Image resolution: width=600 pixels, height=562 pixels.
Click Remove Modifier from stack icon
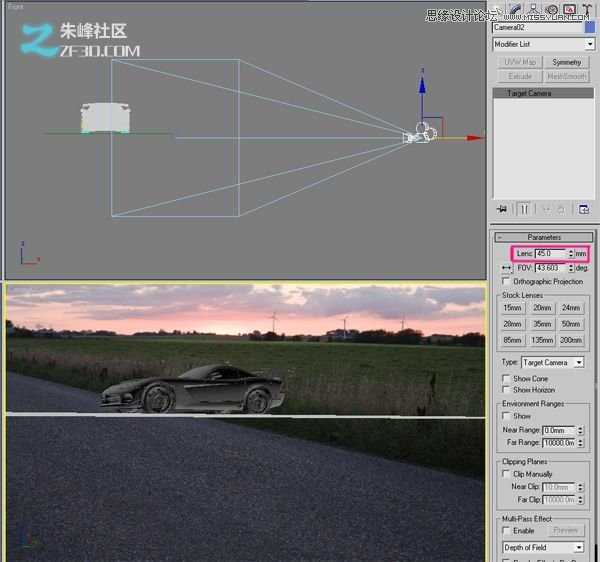[561, 209]
